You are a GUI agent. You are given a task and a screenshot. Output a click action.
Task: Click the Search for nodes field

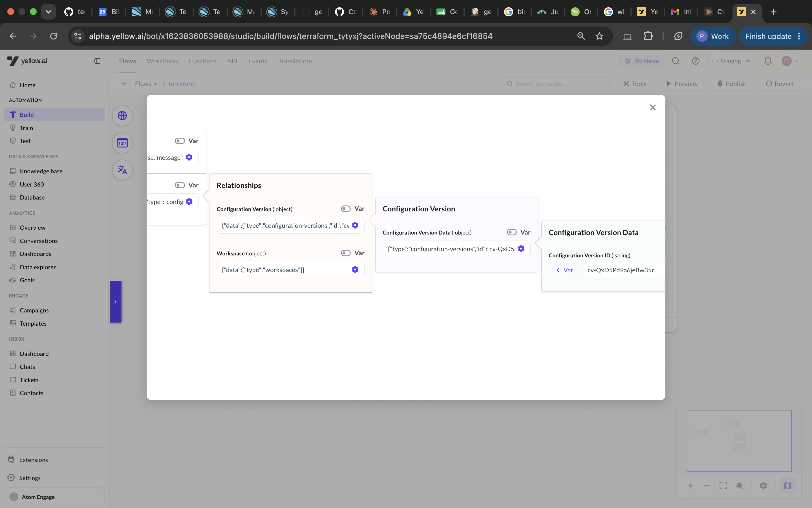point(555,84)
